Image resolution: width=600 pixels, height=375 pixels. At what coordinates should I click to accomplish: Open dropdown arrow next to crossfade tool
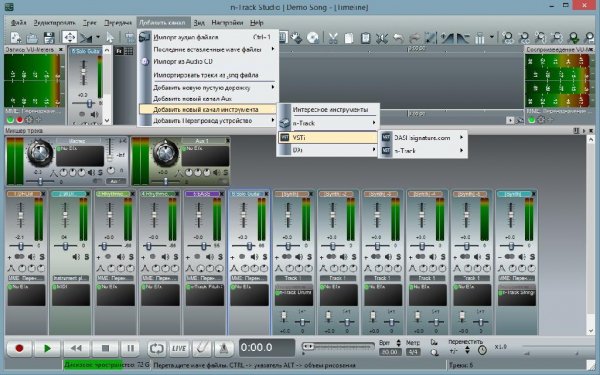98,38
